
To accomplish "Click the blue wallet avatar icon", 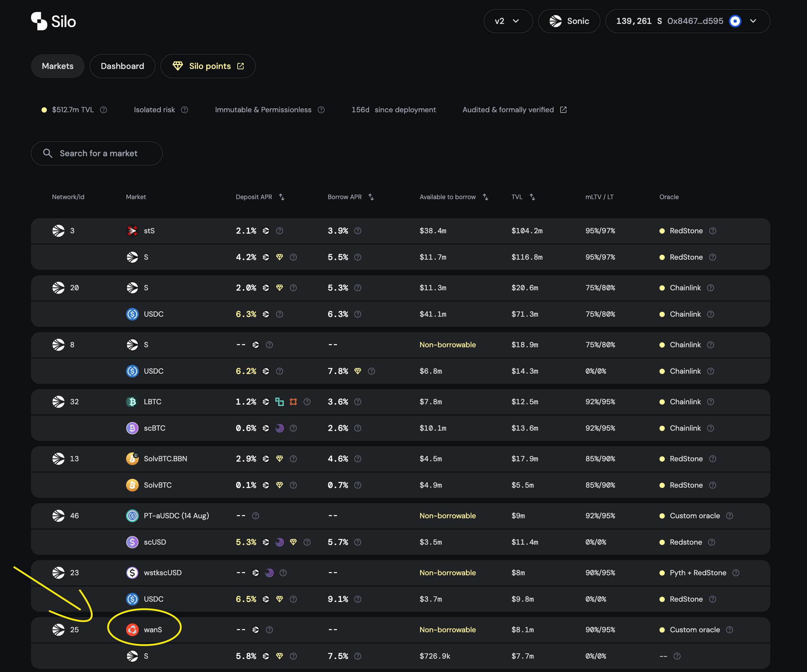I will coord(735,21).
